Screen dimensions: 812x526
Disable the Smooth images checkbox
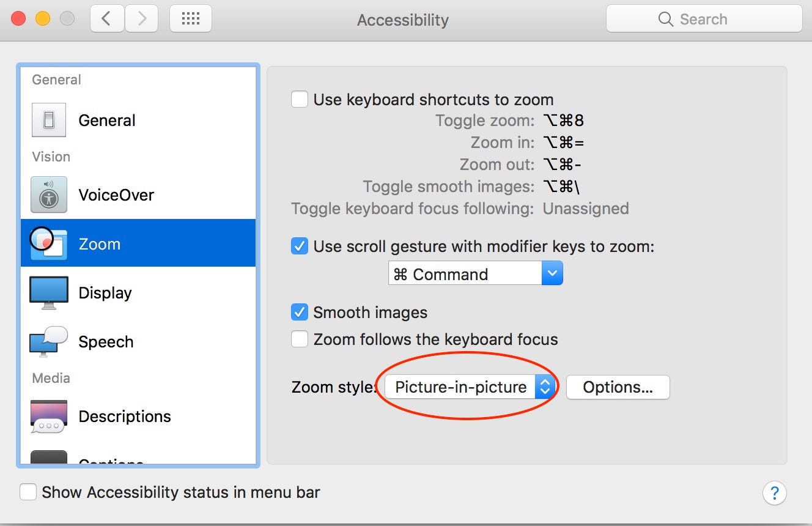300,313
